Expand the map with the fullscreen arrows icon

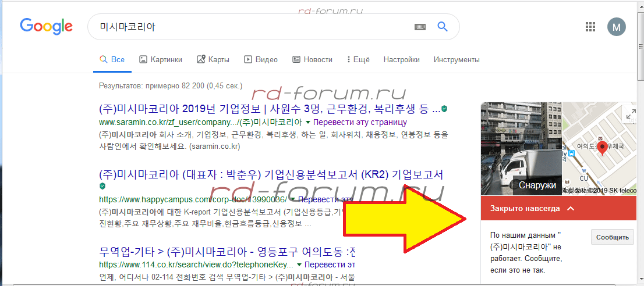pos(630,115)
